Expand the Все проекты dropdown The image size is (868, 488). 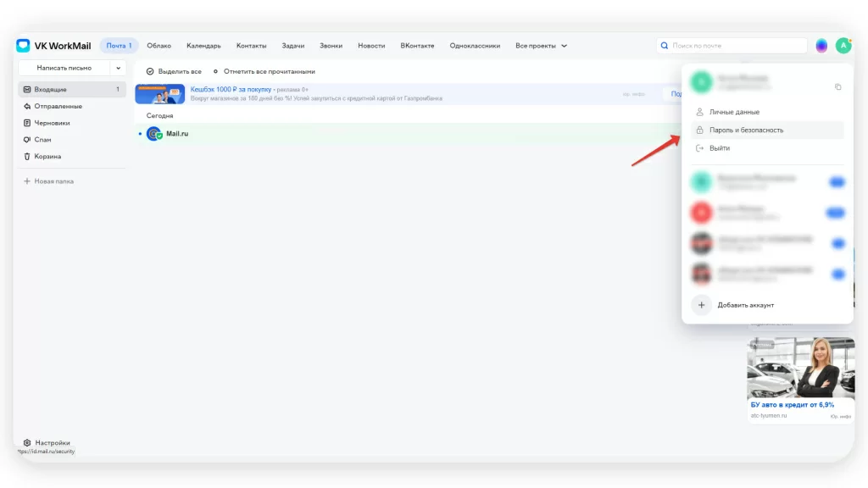[541, 46]
